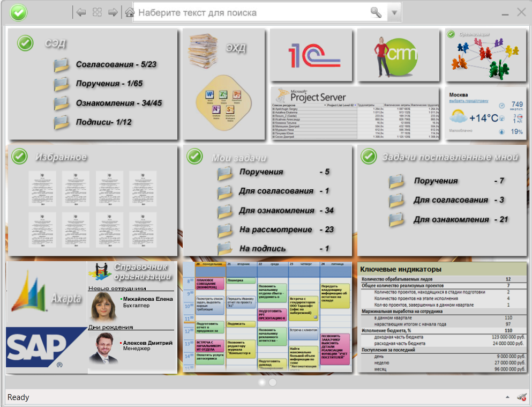
Task: Go forward with the right arrow
Action: click(x=113, y=12)
